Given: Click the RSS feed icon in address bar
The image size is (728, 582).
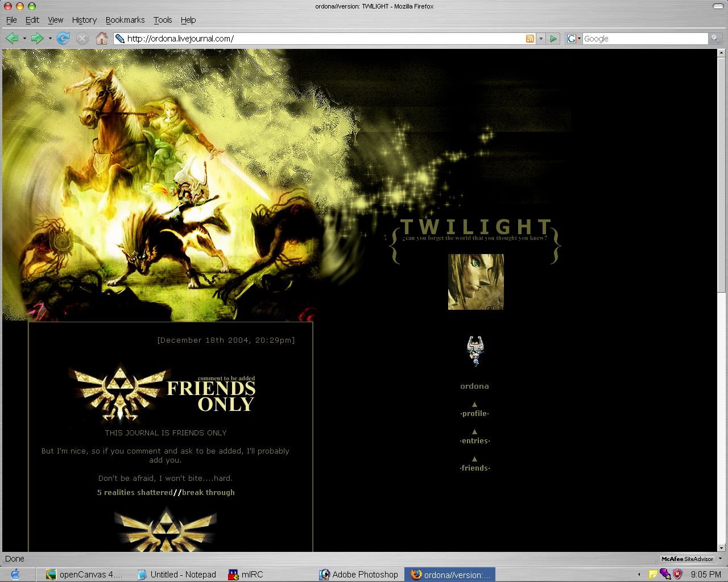Looking at the screenshot, I should (x=530, y=39).
